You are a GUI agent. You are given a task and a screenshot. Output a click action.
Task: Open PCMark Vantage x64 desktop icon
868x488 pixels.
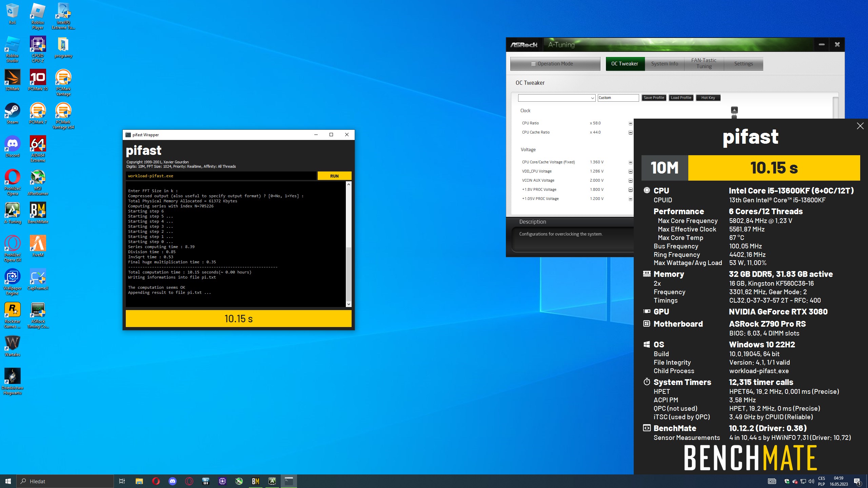(63, 116)
